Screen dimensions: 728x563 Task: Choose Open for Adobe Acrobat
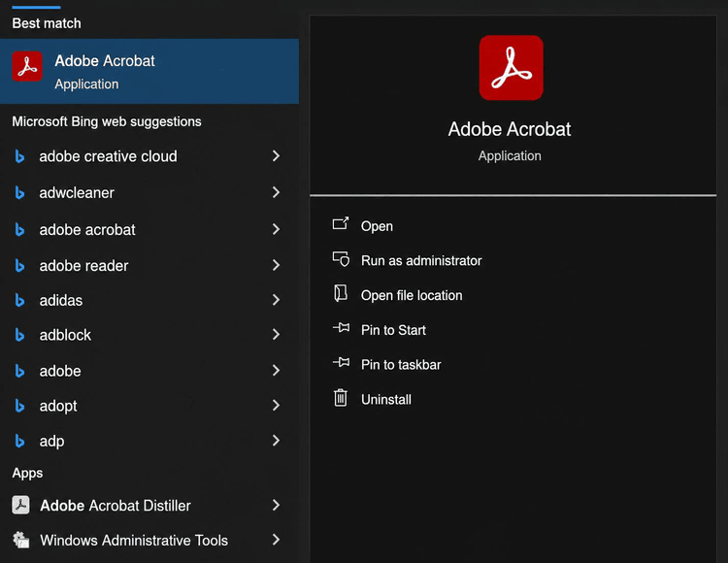pos(377,226)
